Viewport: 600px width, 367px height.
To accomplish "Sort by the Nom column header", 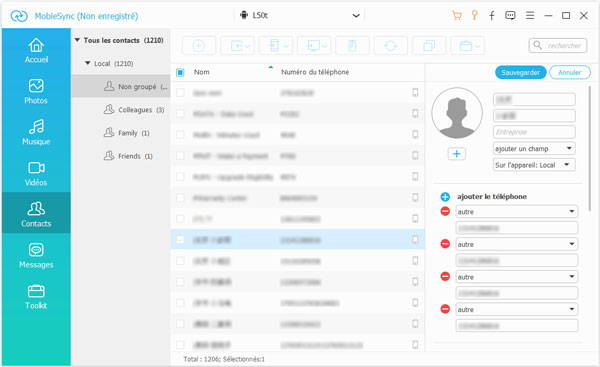I will [x=202, y=72].
